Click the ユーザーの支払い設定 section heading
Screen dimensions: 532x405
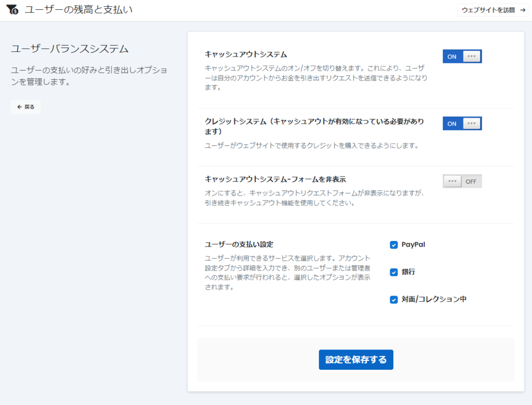pyautogui.click(x=239, y=244)
